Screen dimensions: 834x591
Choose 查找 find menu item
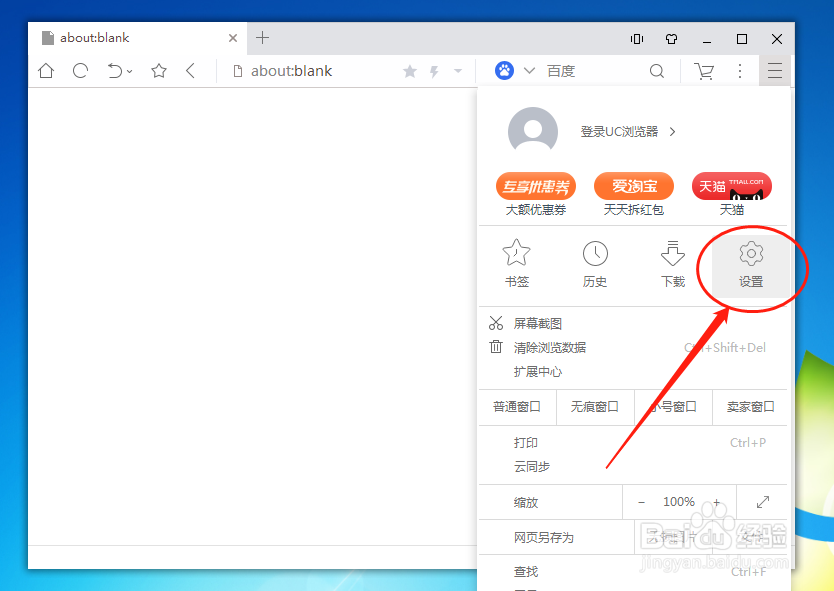(633, 572)
